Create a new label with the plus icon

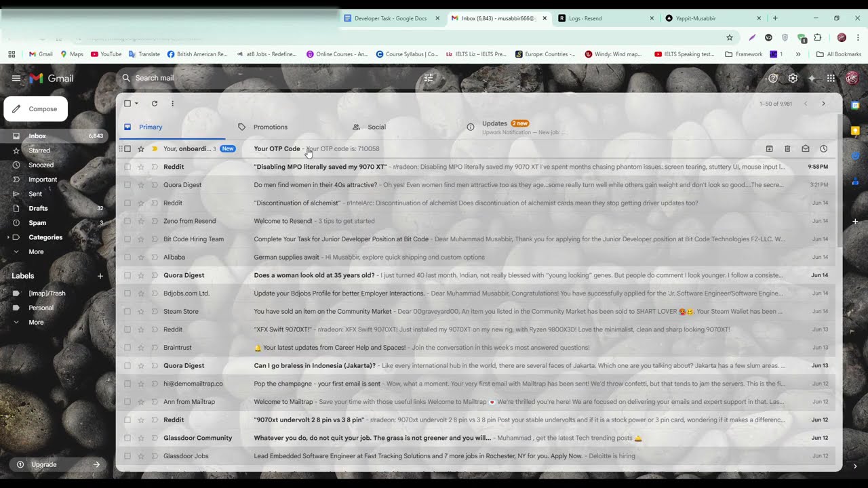point(100,276)
